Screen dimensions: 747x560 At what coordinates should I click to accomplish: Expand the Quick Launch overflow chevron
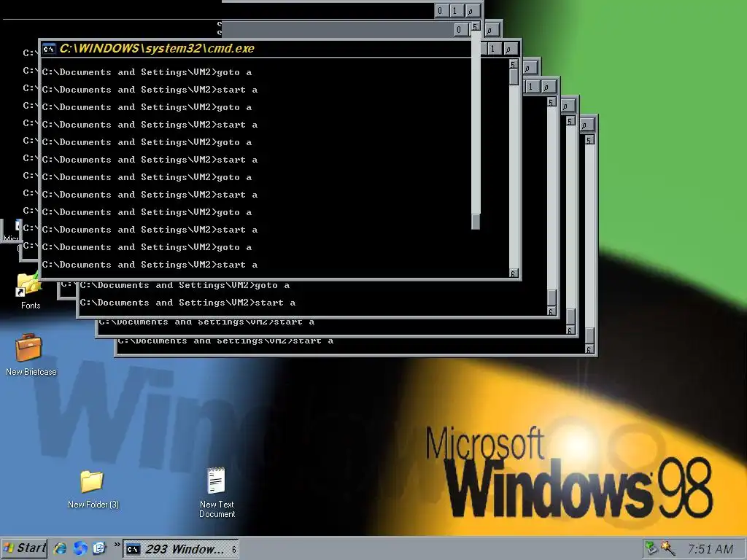pos(117,544)
